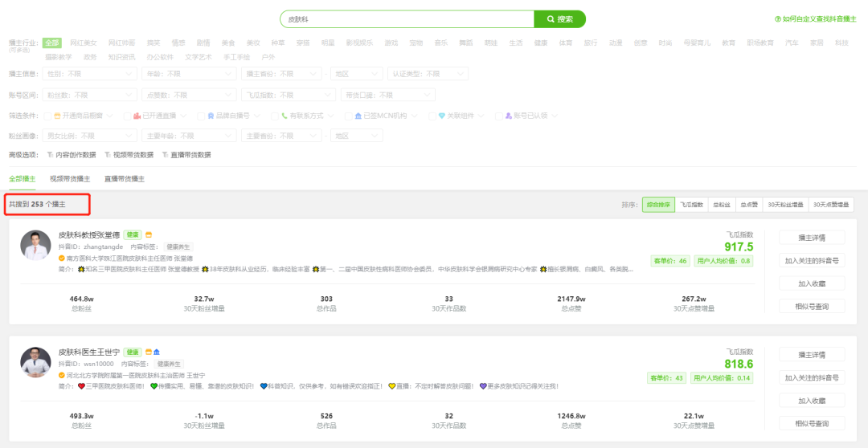Click the shop icon beside 张堂德's 健康 tag
This screenshot has width=868, height=448.
[x=149, y=235]
